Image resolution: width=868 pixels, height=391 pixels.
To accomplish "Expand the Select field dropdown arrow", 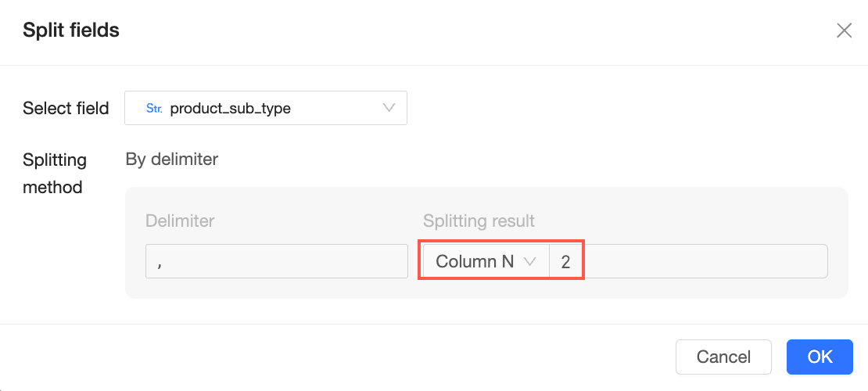I will point(389,108).
